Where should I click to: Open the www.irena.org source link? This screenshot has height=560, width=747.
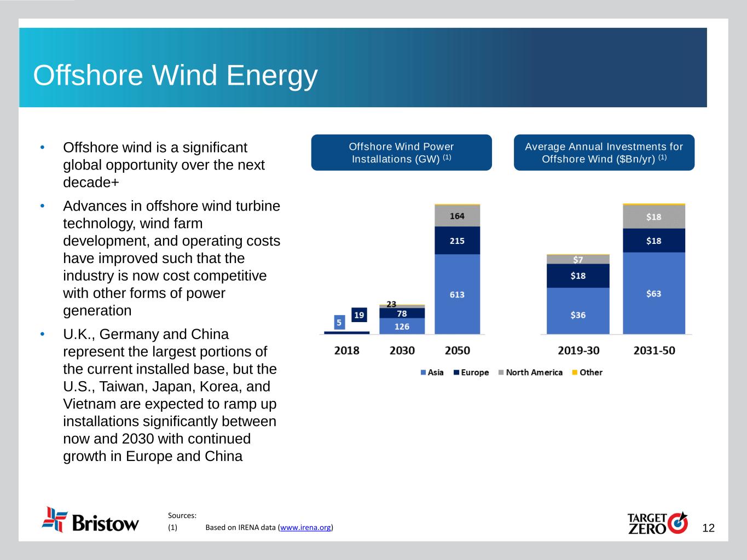point(305,528)
